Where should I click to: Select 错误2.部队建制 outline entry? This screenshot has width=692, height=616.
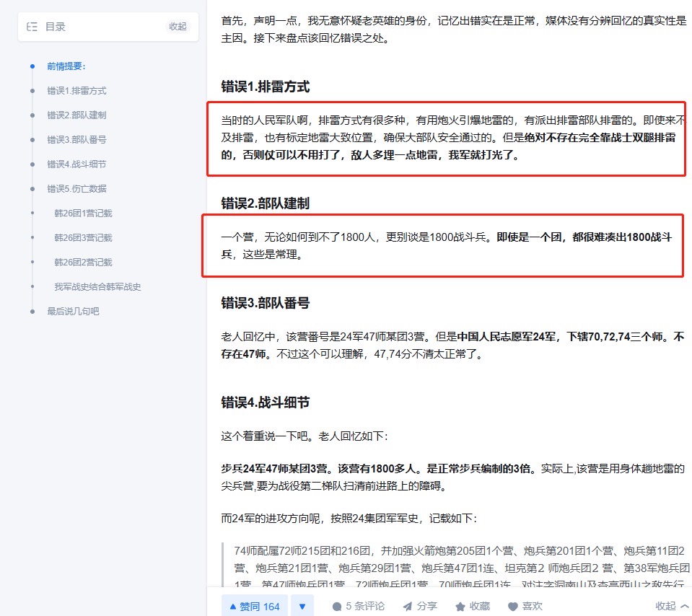76,115
